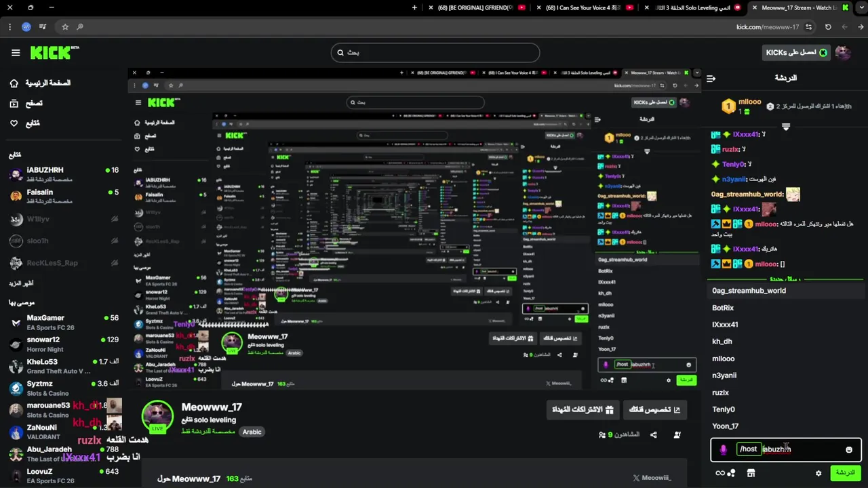The height and width of the screenshot is (488, 868).
Task: Click the media control icon in browser toolbar
Action: pos(43,27)
